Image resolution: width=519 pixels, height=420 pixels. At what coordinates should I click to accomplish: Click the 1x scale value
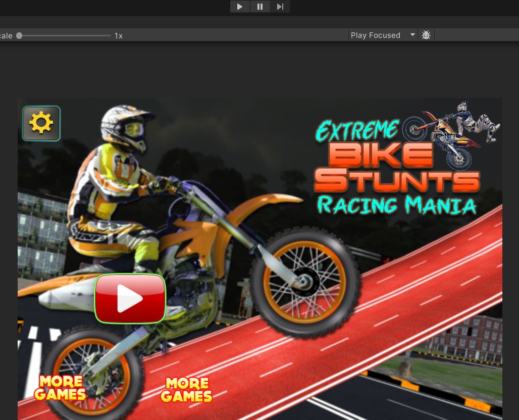click(x=119, y=35)
